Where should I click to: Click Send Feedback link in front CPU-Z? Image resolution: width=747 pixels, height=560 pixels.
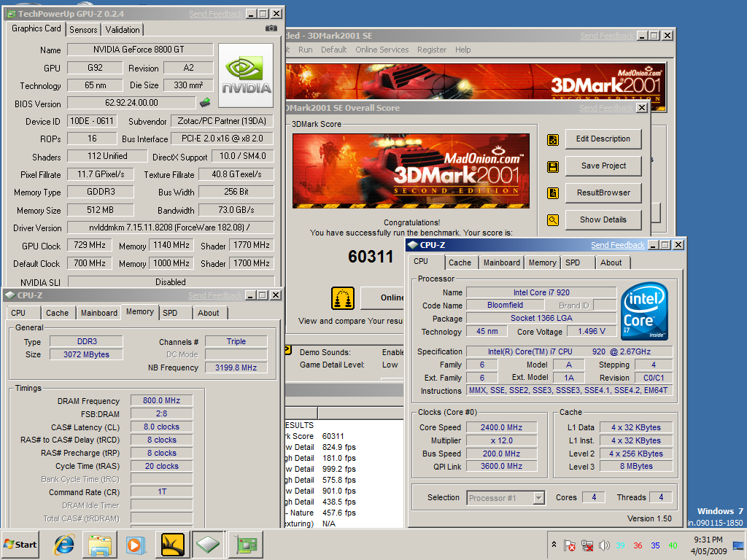tap(617, 245)
